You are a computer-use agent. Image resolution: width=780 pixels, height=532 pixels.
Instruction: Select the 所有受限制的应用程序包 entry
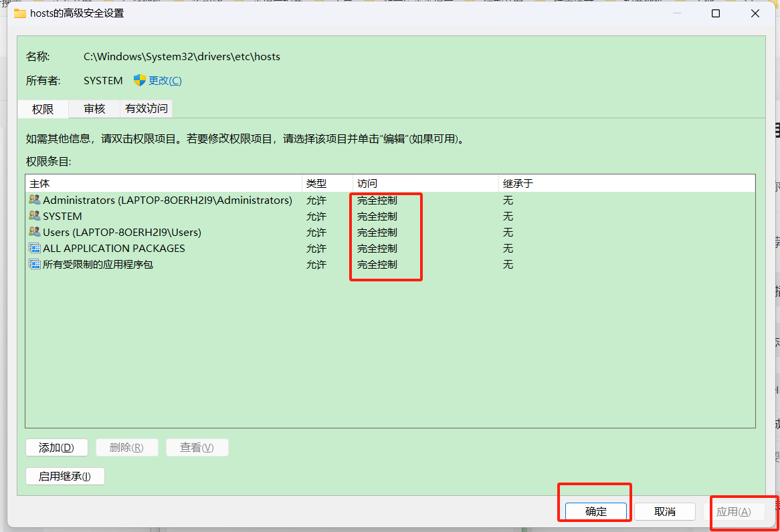390,264
